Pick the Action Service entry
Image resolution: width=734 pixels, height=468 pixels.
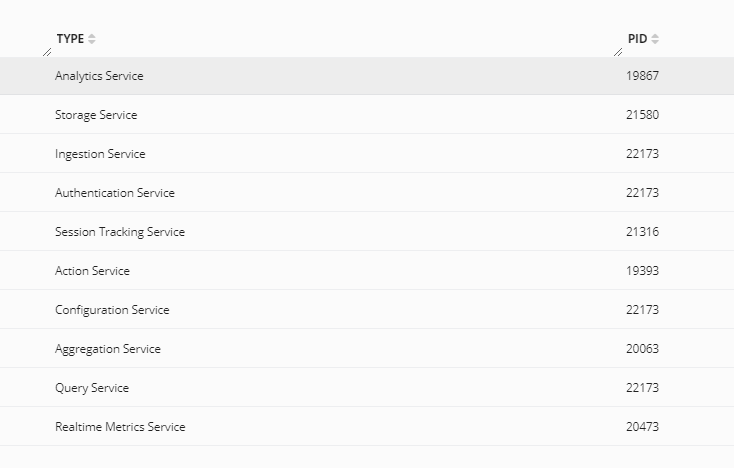pos(92,271)
